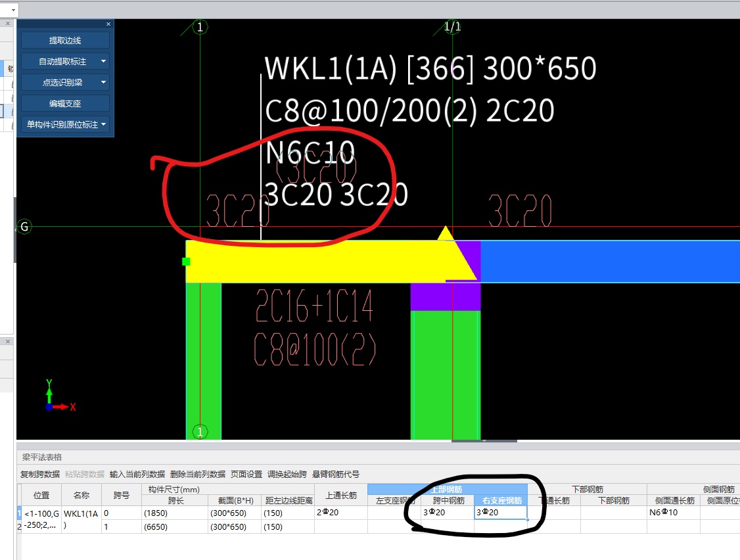Image resolution: width=740 pixels, height=560 pixels.
Task: Click the green grip square at beam's left end
Action: [x=186, y=262]
